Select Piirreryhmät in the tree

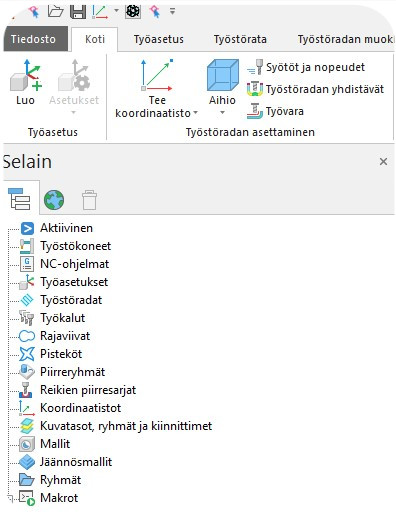72,372
